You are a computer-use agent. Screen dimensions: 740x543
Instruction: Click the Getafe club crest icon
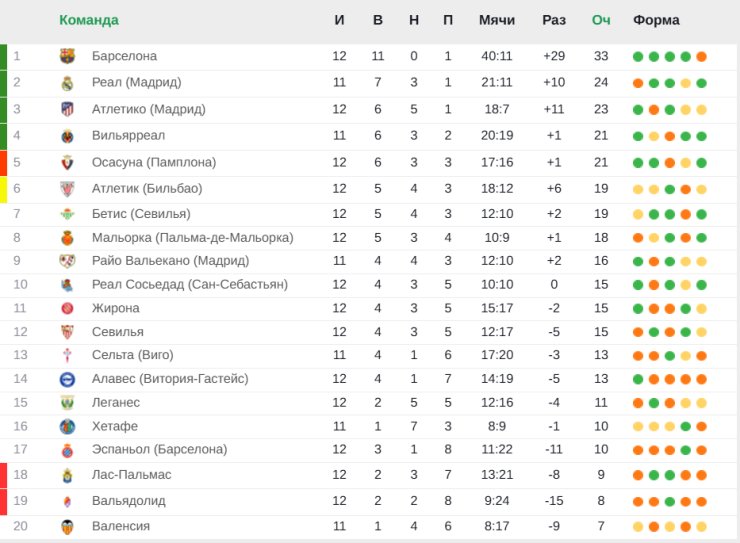tap(67, 426)
